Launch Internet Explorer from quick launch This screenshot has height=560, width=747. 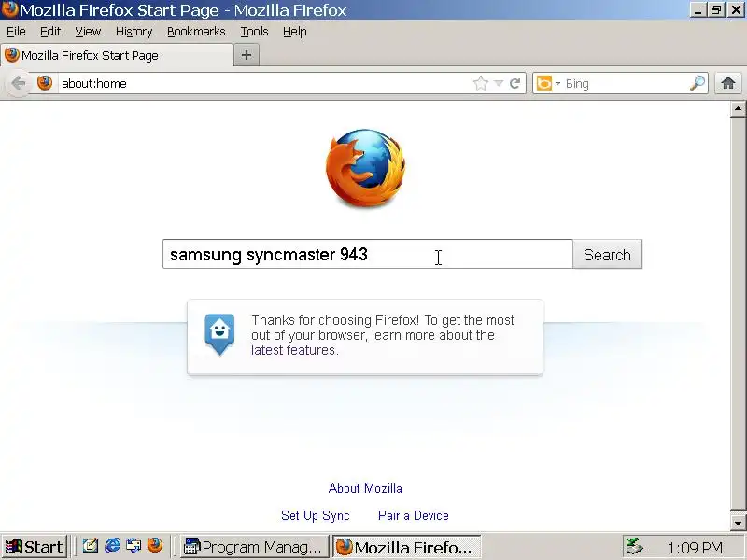(112, 545)
